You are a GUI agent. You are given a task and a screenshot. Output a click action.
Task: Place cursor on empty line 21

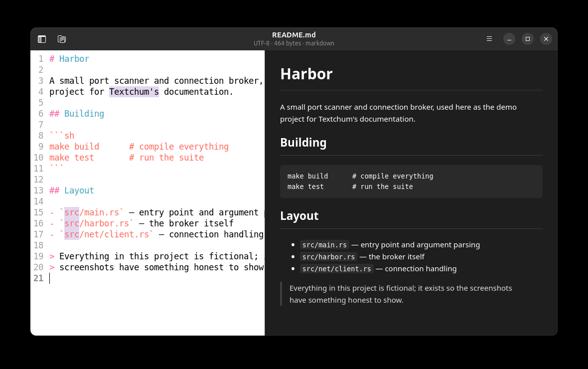pos(156,278)
